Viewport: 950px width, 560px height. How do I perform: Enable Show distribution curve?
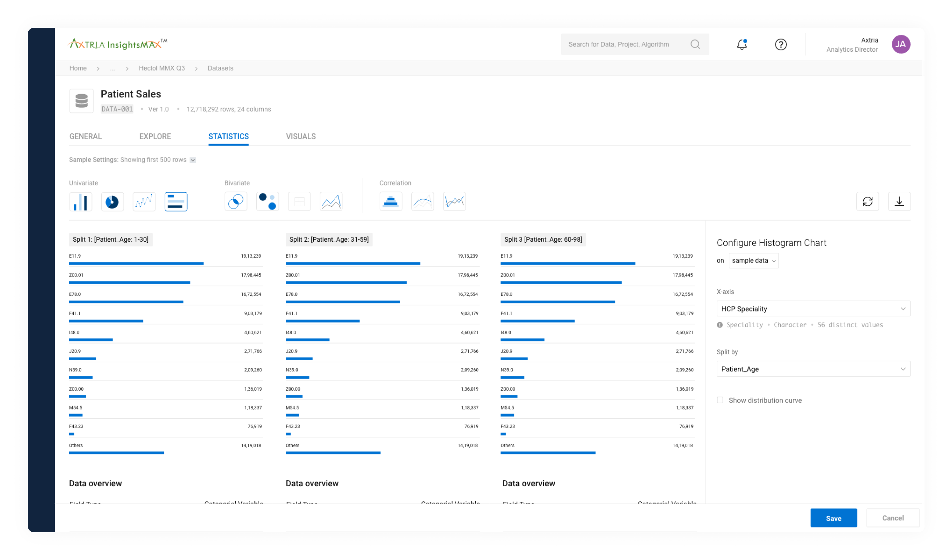click(x=720, y=400)
